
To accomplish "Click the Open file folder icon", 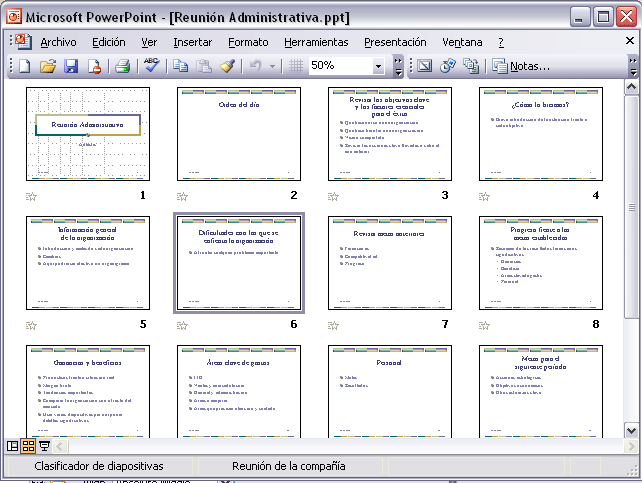I will [x=47, y=66].
